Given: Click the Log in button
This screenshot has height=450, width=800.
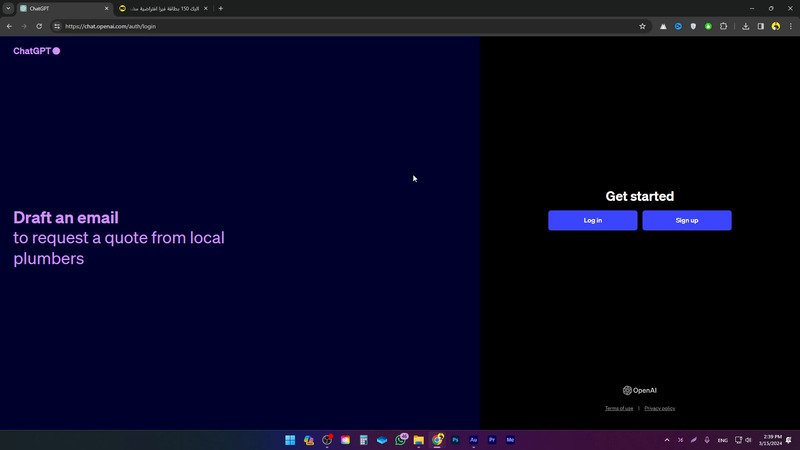Looking at the screenshot, I should coord(592,220).
